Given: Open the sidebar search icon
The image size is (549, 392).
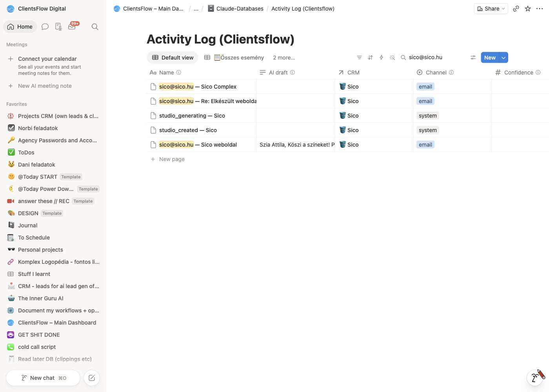Looking at the screenshot, I should coord(95,27).
